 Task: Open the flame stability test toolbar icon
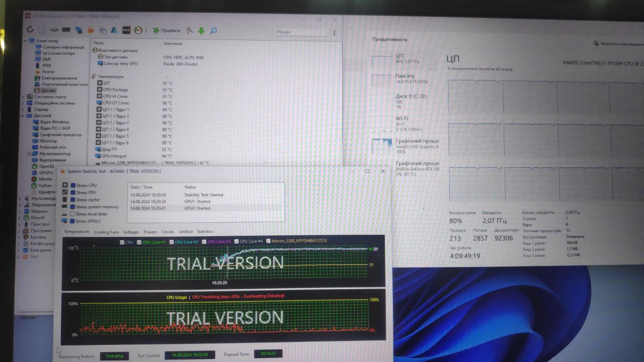point(91,30)
